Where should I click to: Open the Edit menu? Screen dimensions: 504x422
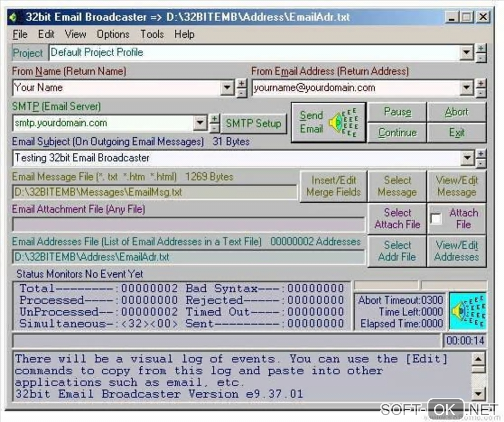46,34
